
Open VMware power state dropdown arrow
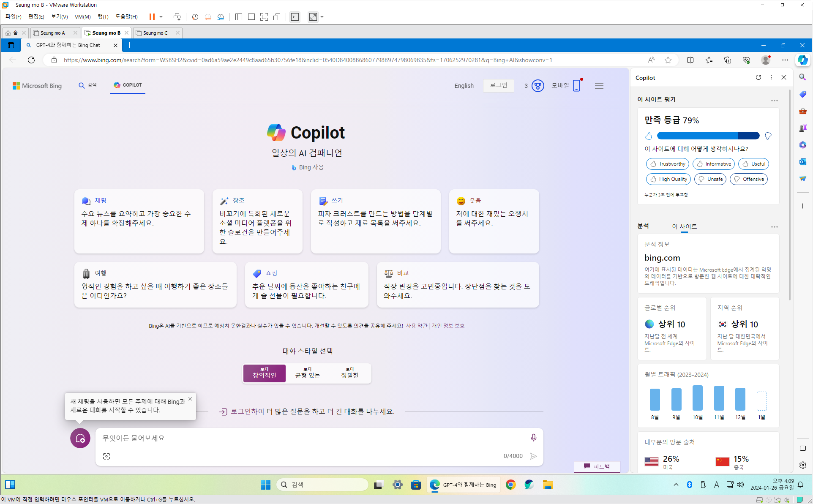pyautogui.click(x=161, y=17)
